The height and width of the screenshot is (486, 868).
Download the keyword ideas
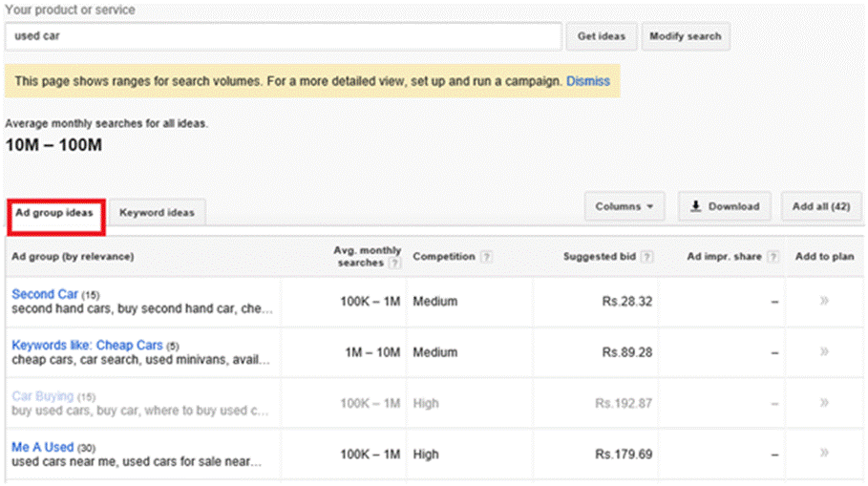pos(724,206)
